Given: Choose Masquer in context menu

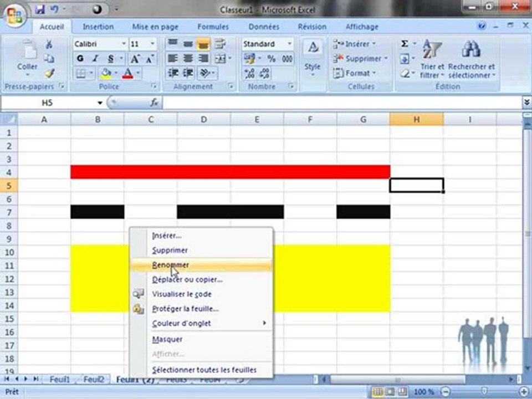Looking at the screenshot, I should click(201, 339).
